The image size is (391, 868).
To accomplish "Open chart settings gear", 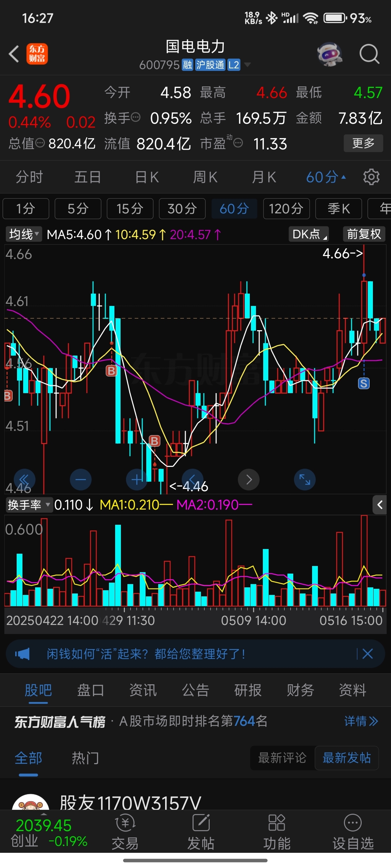I will pyautogui.click(x=371, y=177).
